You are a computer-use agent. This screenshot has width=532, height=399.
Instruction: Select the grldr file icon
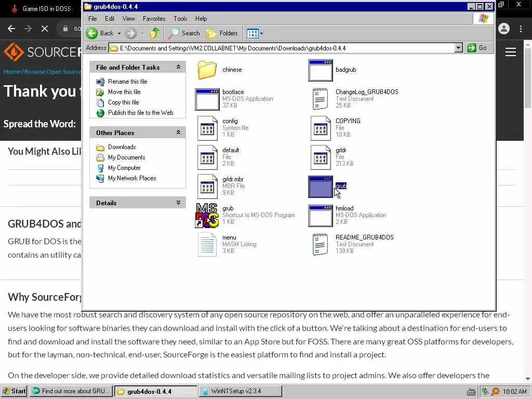pos(321,157)
